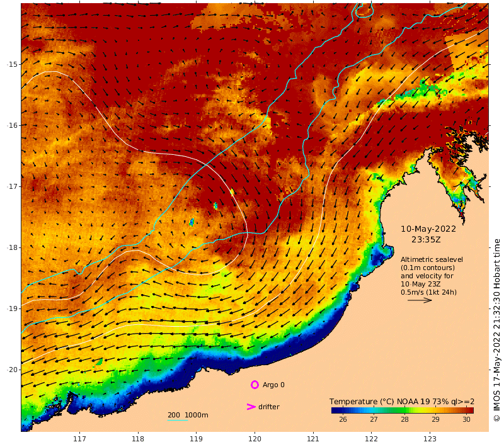Click the longitude label 120
This screenshot has height=447, width=504.
(255, 439)
